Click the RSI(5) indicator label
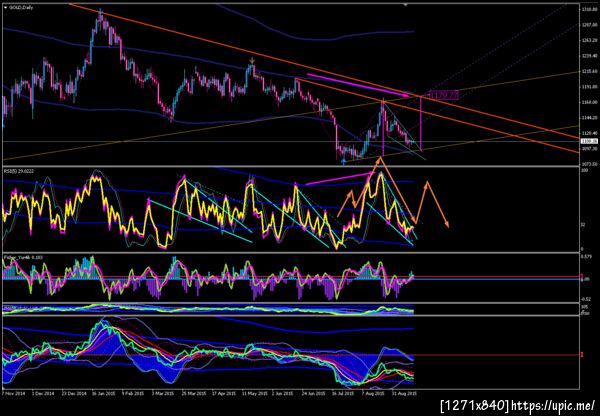 [19, 171]
